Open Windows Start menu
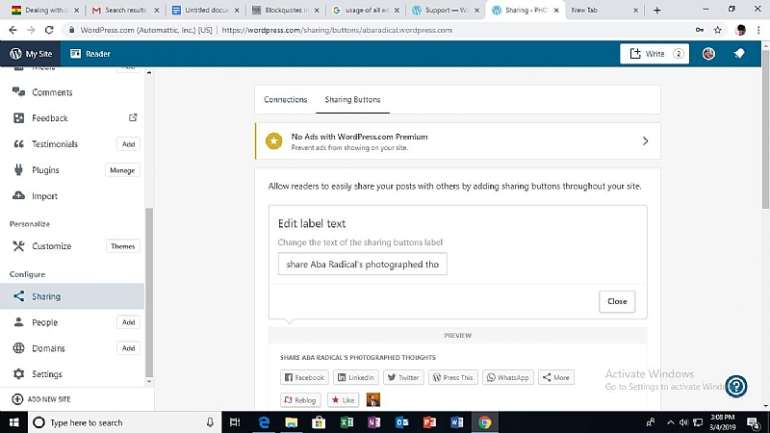This screenshot has width=770, height=433. coord(14,422)
